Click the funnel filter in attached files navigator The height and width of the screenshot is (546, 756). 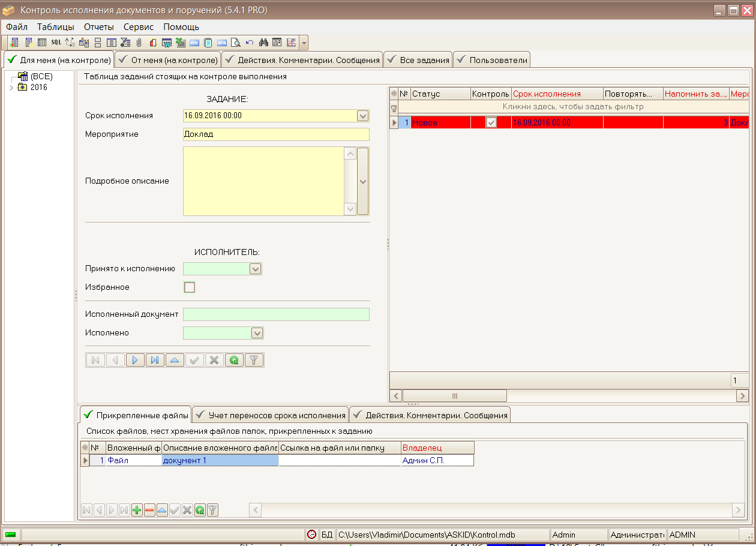click(x=212, y=510)
